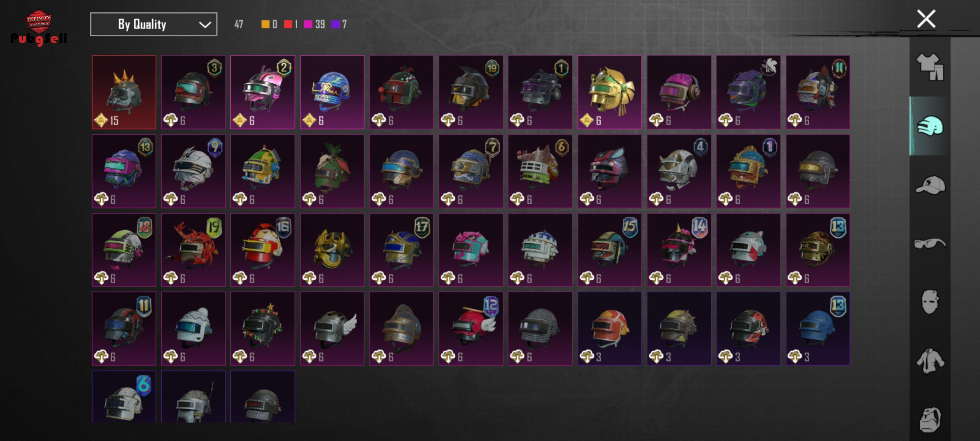Image resolution: width=980 pixels, height=441 pixels.
Task: Select the helmet category in sidebar
Action: click(930, 126)
